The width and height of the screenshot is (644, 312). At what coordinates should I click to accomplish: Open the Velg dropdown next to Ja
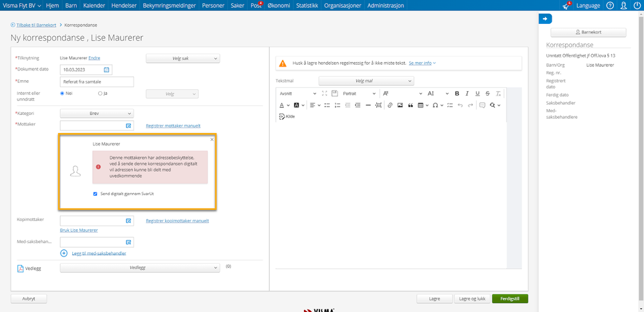click(172, 94)
